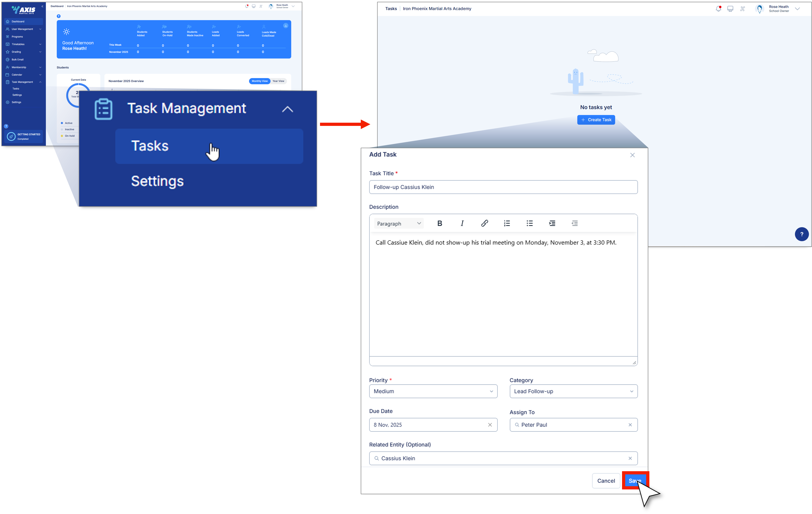Click the round help button at bottom right
812x514 pixels.
802,234
